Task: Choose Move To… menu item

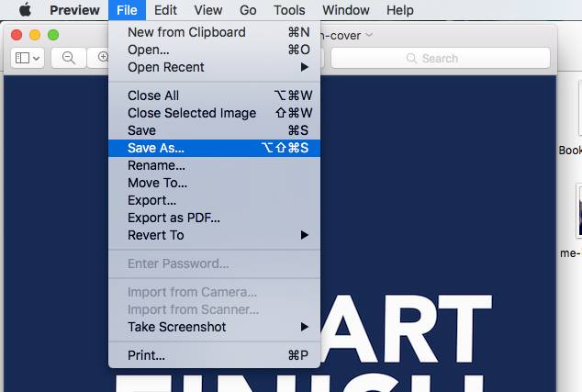Action: (214, 183)
